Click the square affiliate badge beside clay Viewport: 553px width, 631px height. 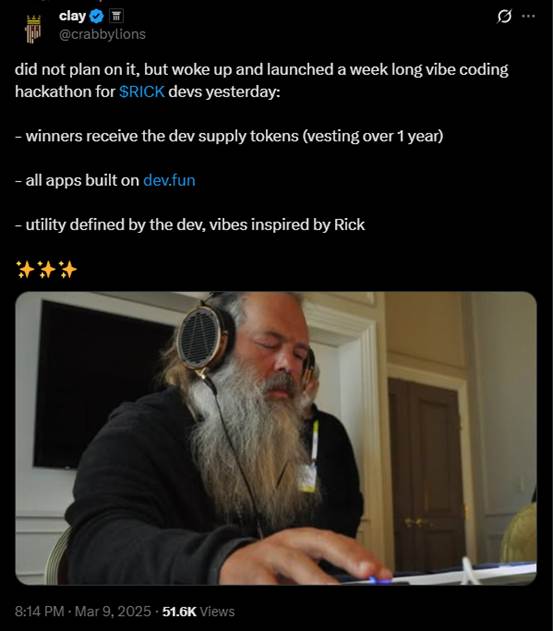[116, 16]
